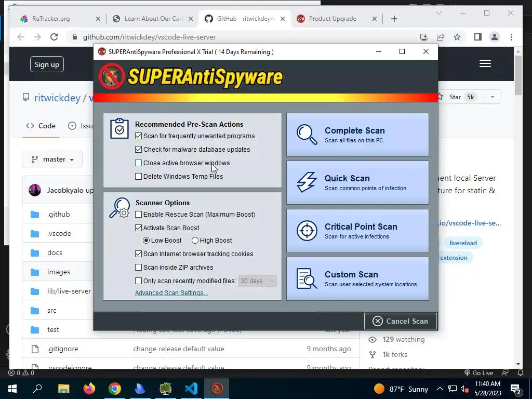532x399 pixels.
Task: Start the Complete Scan
Action: coord(357,135)
